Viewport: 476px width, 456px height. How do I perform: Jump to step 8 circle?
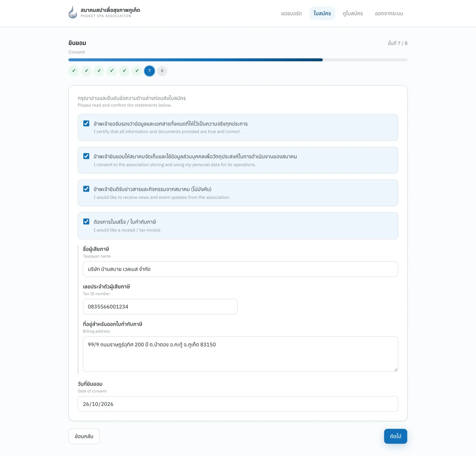162,71
